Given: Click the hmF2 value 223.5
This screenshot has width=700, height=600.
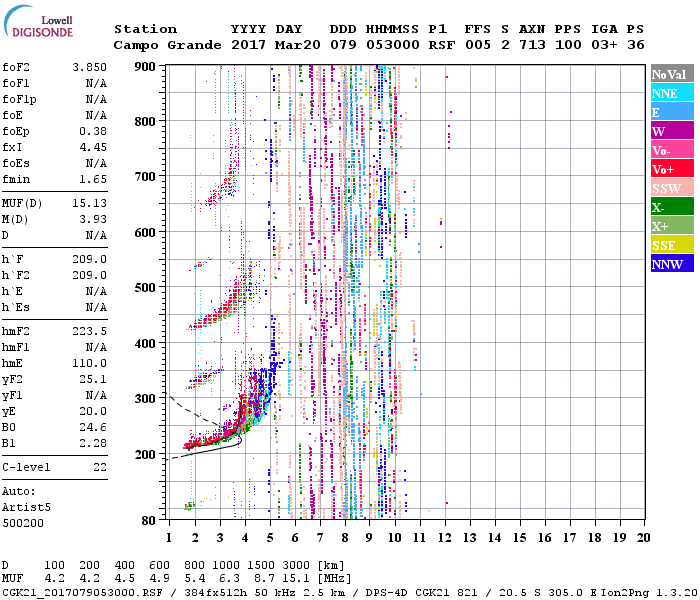Looking at the screenshot, I should [90, 331].
